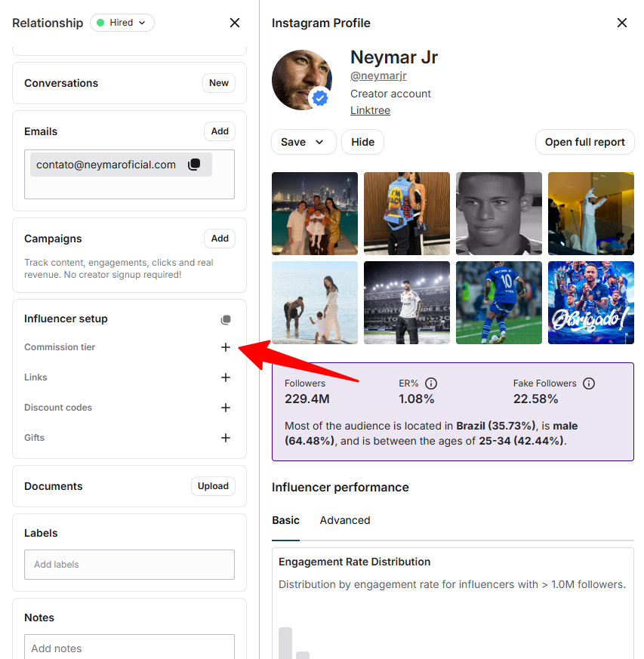This screenshot has width=644, height=659.
Task: Start a New conversation
Action: 219,83
